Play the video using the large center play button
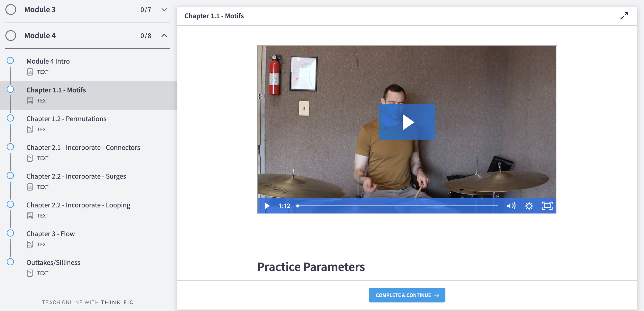 point(407,122)
